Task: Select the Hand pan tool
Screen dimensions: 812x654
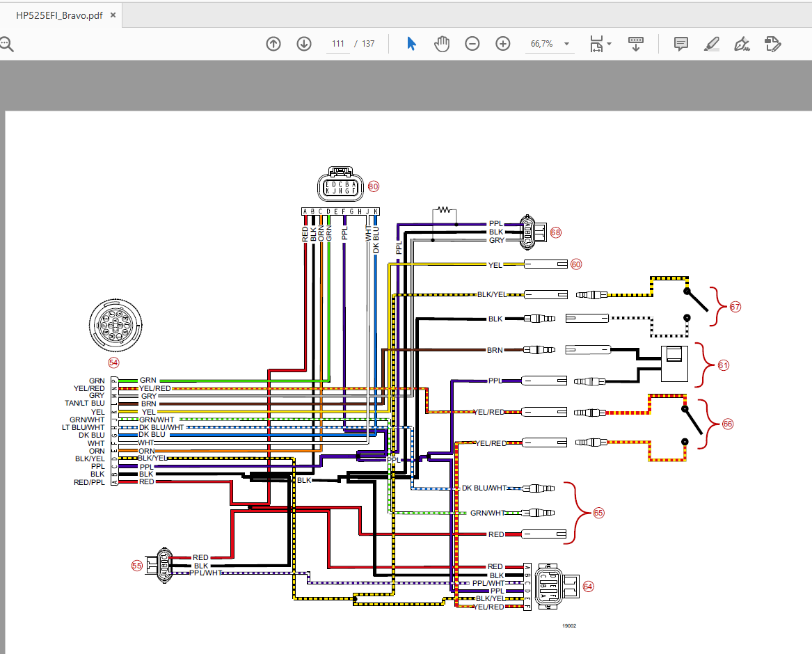Action: pyautogui.click(x=442, y=44)
